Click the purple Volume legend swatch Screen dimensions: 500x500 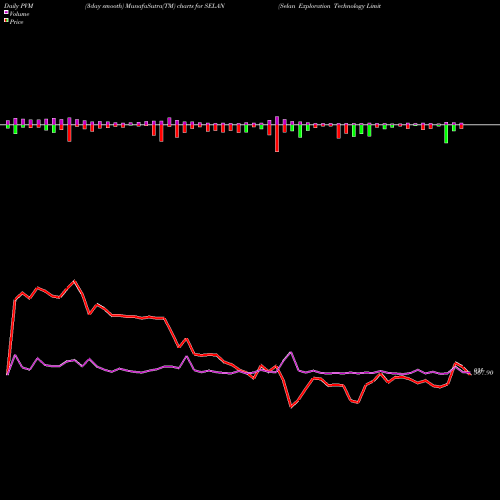coord(6,12)
